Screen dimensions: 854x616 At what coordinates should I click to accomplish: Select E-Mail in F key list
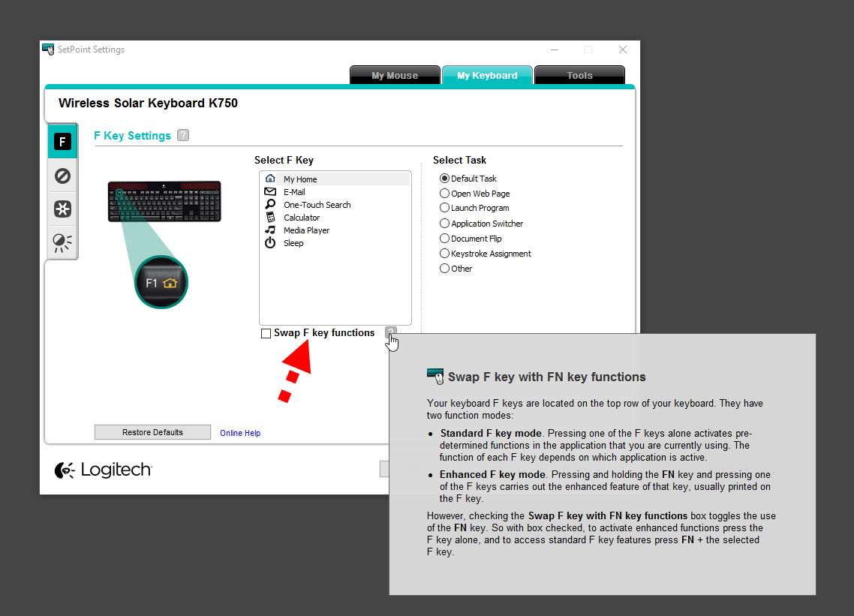(335, 192)
